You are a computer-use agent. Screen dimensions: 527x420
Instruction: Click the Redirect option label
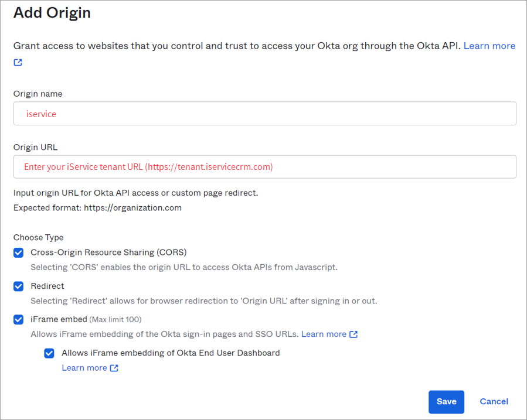(47, 286)
